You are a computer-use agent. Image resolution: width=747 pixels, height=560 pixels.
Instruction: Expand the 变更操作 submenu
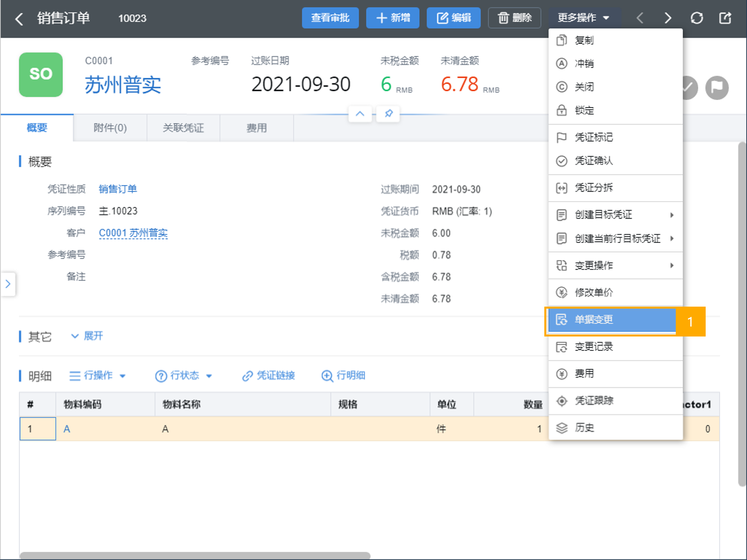pyautogui.click(x=616, y=265)
